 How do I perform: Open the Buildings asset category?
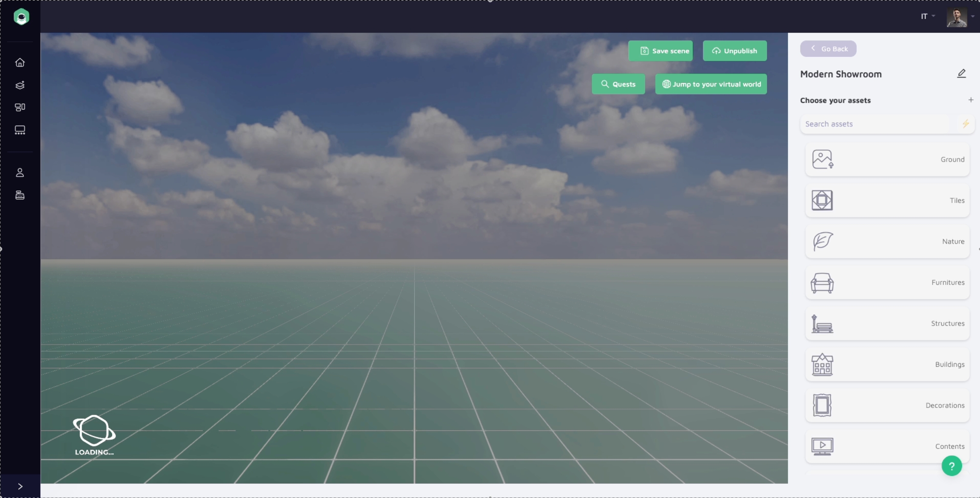[887, 364]
